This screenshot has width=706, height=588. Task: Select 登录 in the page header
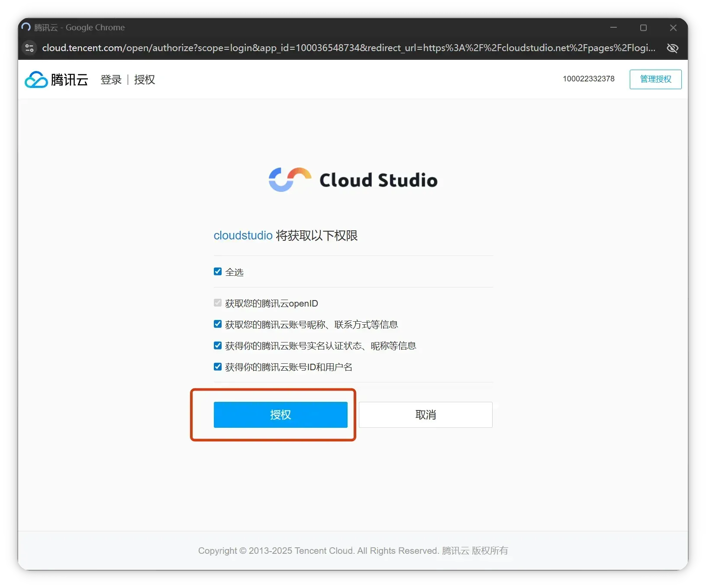point(111,80)
